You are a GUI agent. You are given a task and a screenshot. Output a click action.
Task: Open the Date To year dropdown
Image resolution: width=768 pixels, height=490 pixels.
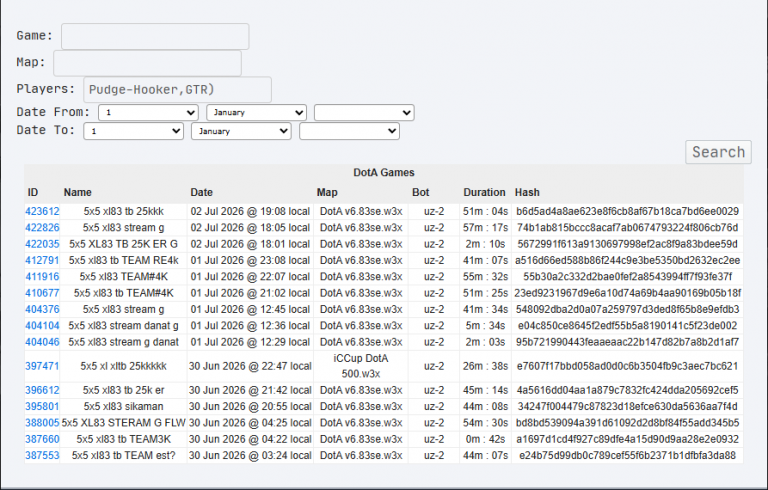pyautogui.click(x=349, y=131)
